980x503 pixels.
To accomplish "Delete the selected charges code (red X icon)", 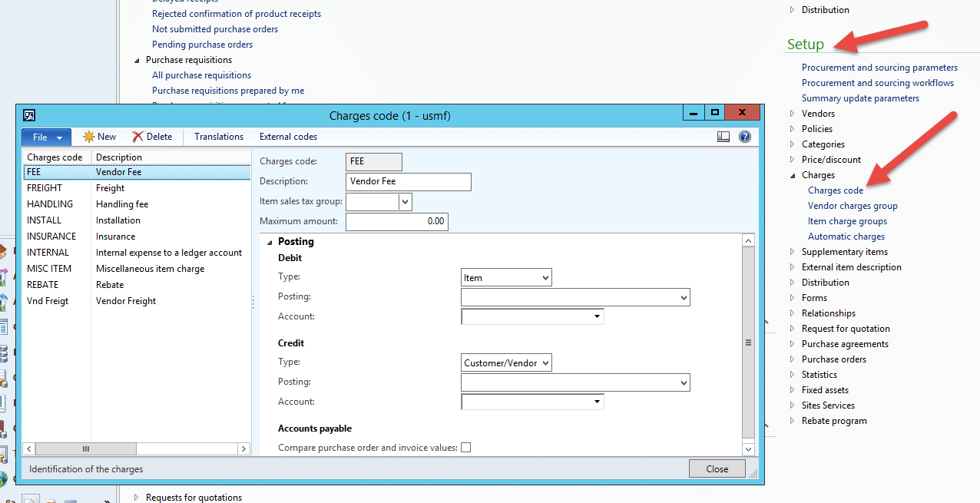I will 152,136.
